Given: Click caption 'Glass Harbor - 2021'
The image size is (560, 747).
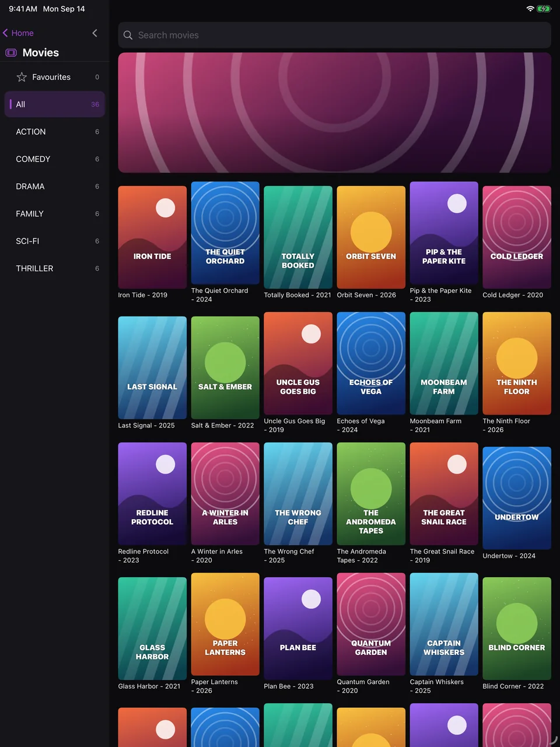Looking at the screenshot, I should point(149,686).
